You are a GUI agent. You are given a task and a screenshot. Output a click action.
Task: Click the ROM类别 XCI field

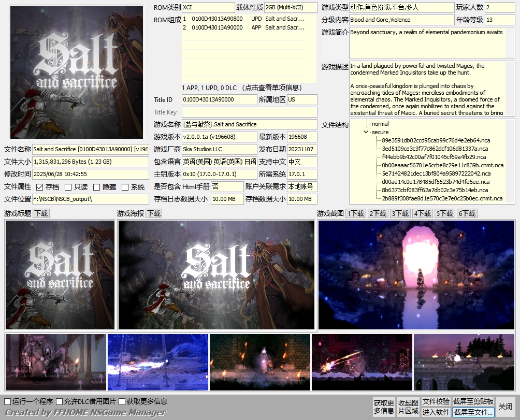click(208, 7)
